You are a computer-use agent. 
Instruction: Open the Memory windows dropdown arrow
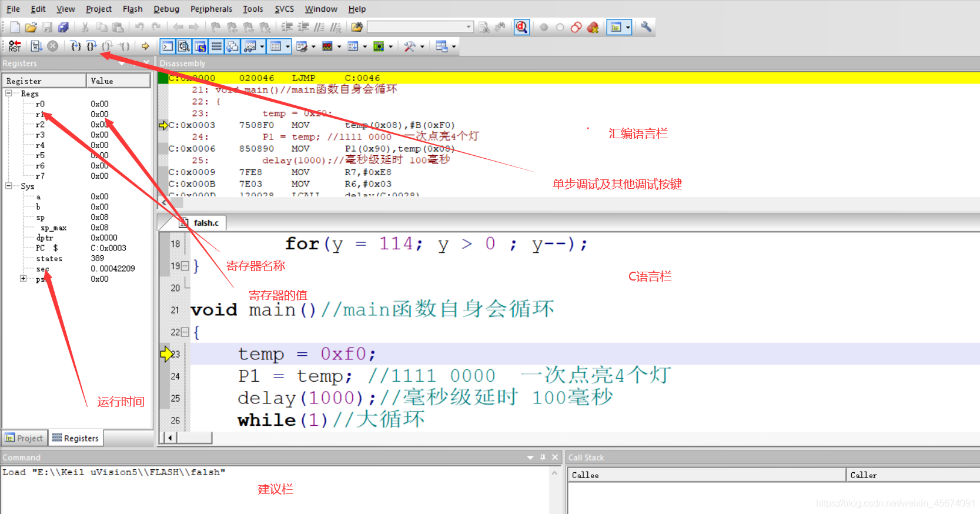coord(287,46)
